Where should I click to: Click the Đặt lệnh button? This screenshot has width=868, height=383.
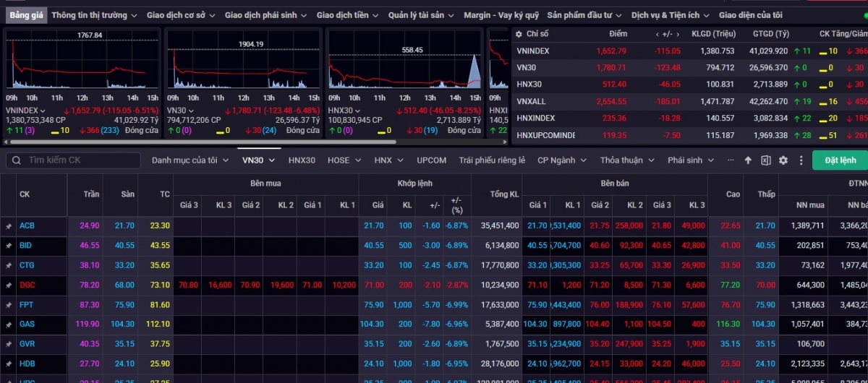click(x=839, y=160)
